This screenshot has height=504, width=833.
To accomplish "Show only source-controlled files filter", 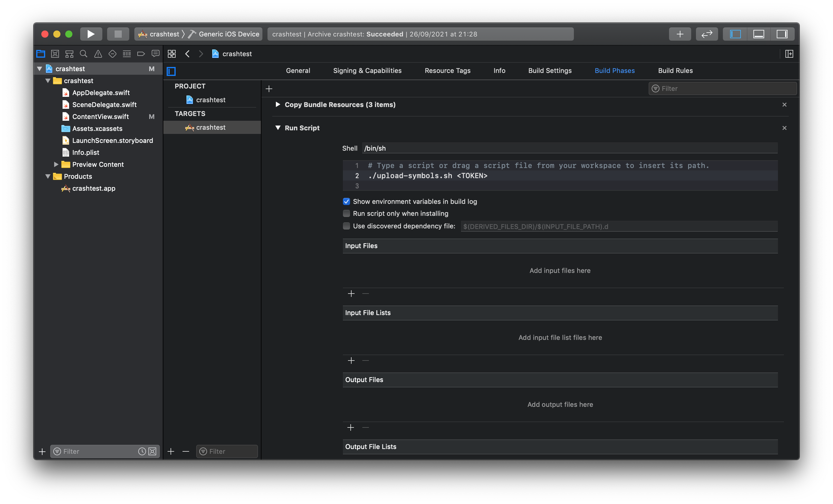I will [153, 451].
